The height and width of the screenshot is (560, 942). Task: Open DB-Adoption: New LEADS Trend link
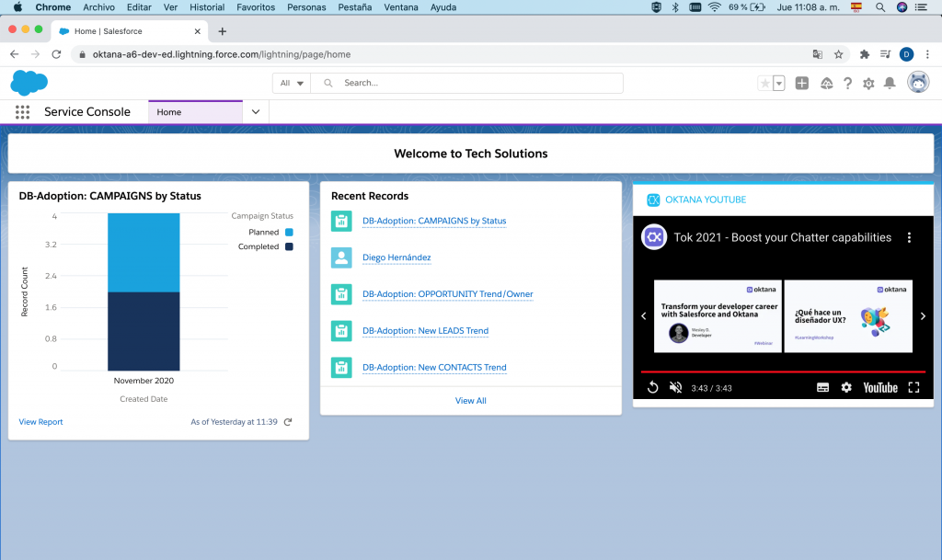pyautogui.click(x=425, y=331)
